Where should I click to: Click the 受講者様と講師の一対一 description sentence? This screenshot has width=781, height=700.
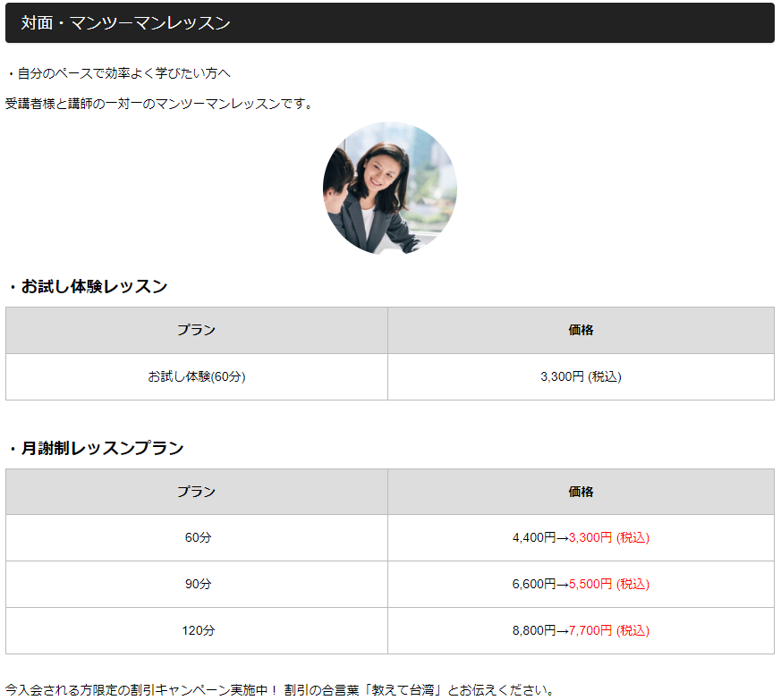coord(160,103)
